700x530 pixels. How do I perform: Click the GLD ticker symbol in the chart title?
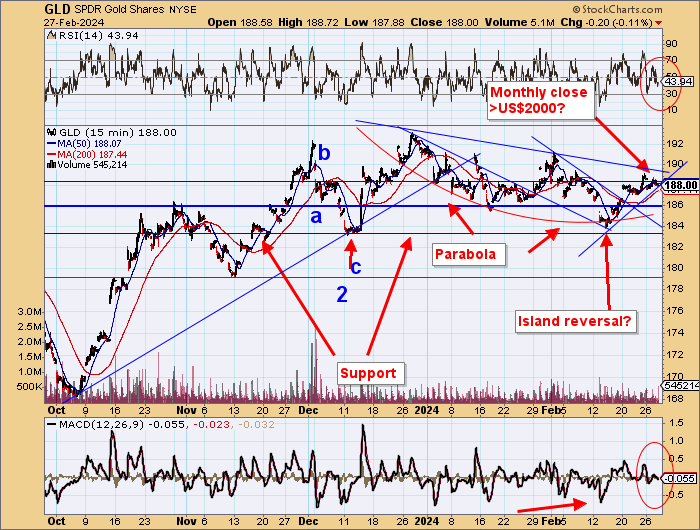[58, 9]
